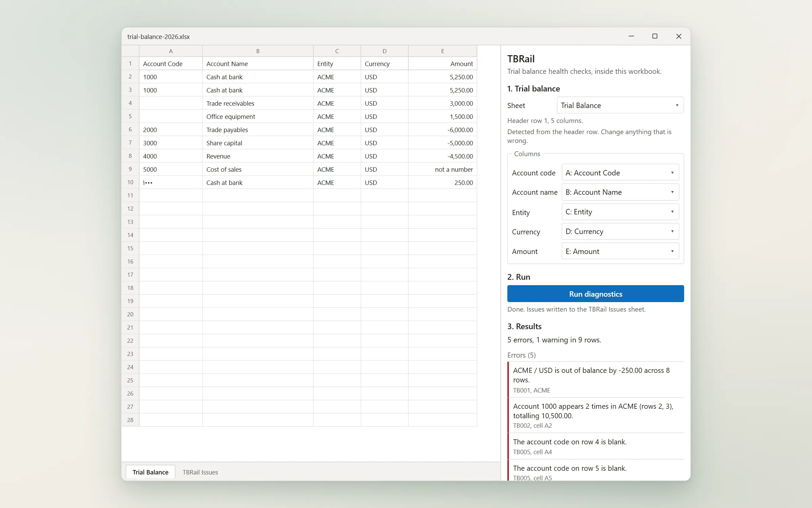Screen dimensions: 812x508
Task: Click account code cell '5000'
Action: point(171,169)
